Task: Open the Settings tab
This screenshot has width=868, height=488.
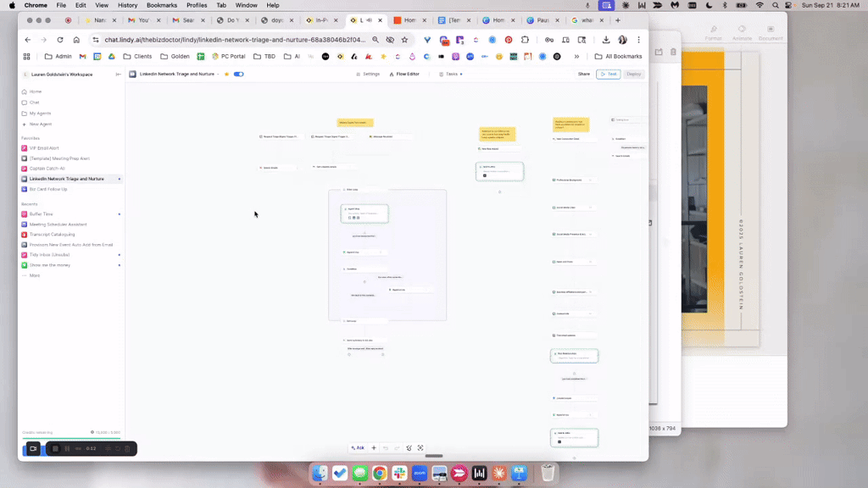Action: point(368,75)
